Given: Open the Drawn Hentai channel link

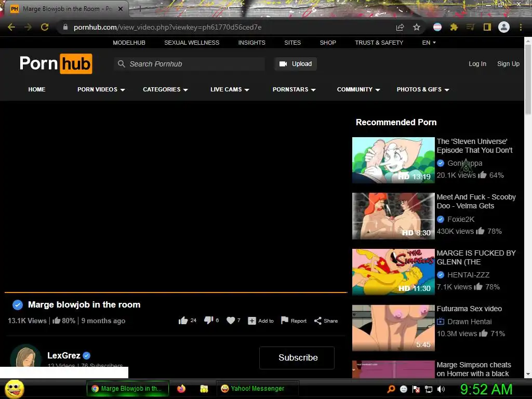Looking at the screenshot, I should point(469,322).
